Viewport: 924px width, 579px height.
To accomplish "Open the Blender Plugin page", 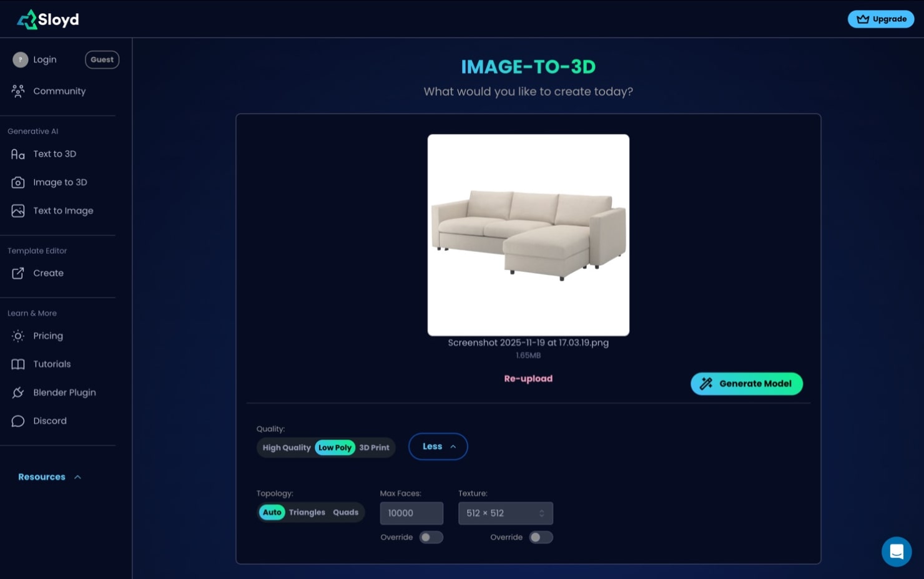I will pos(64,392).
